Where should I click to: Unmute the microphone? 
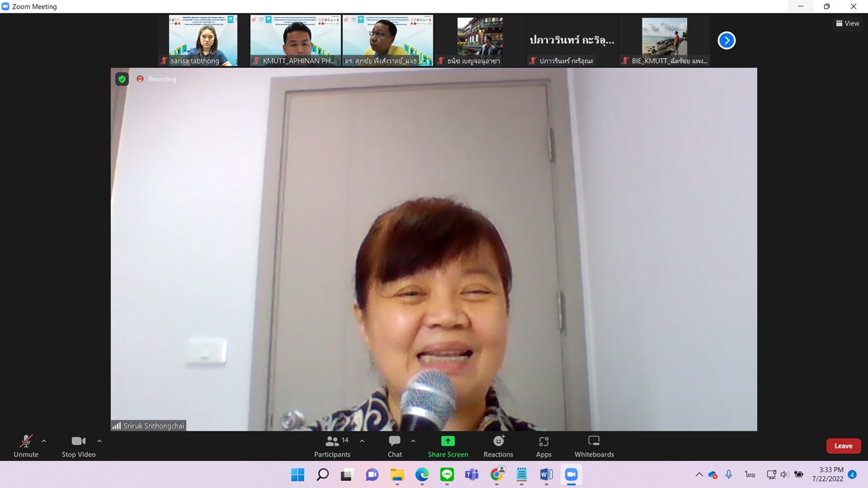coord(26,446)
